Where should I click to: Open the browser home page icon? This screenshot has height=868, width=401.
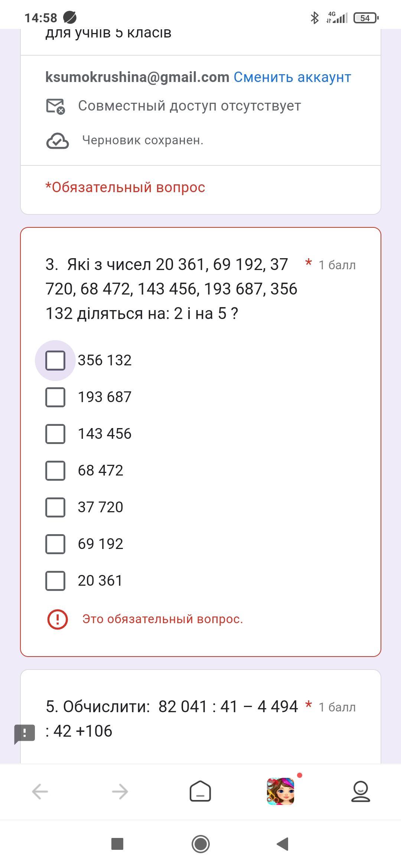point(200,792)
